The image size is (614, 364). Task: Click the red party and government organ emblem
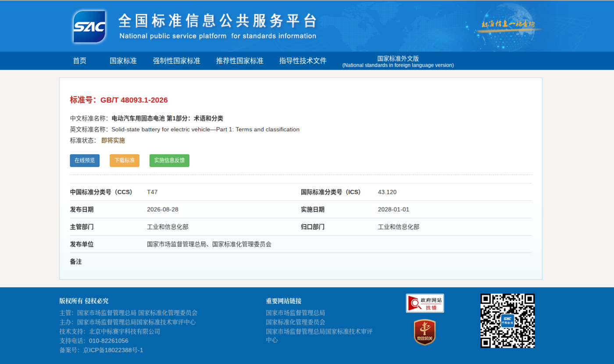coord(425,332)
